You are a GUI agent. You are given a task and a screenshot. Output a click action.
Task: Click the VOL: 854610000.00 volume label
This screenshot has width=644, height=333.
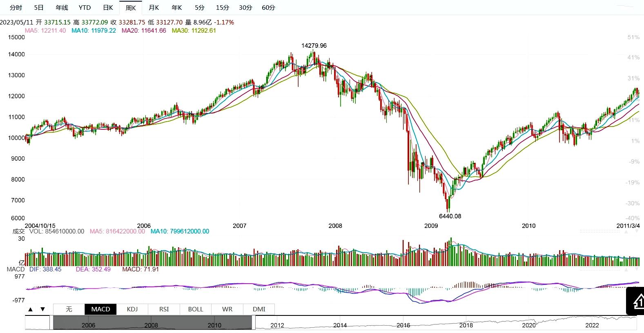tap(57, 231)
